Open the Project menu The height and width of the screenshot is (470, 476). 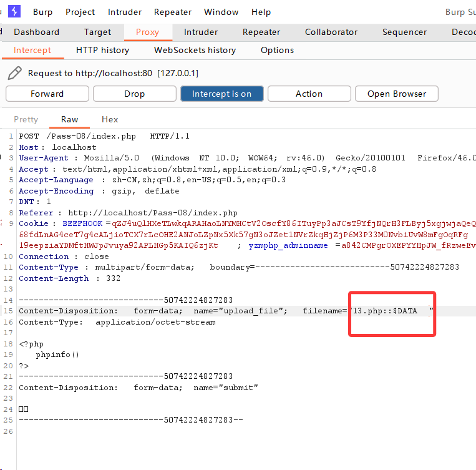[80, 12]
